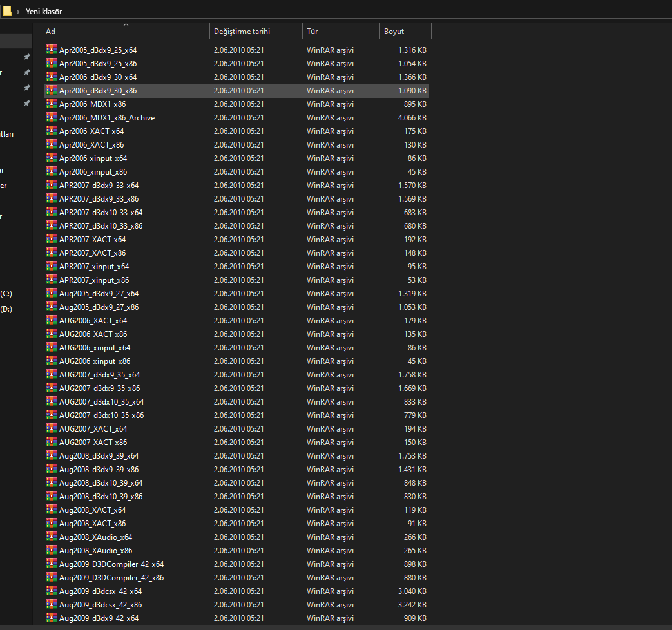Click the archive icon of APR2007_XACT_x64
672x630 pixels.
click(x=52, y=239)
